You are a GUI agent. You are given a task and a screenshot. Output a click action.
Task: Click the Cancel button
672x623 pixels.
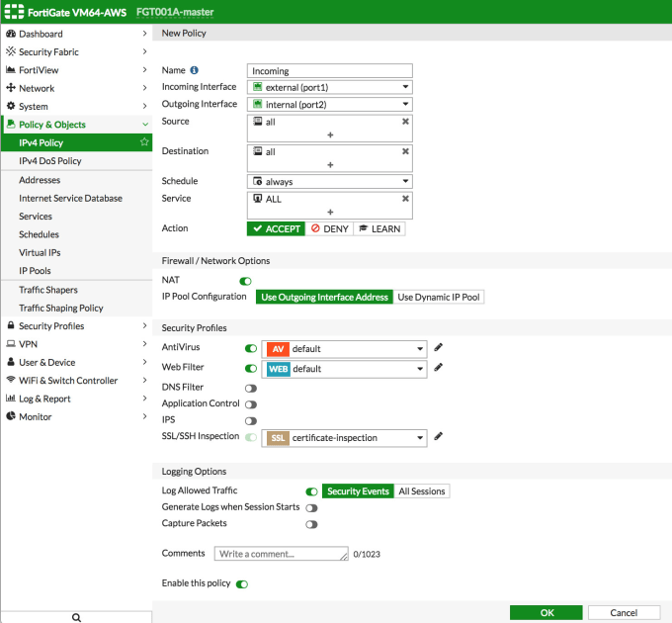624,613
